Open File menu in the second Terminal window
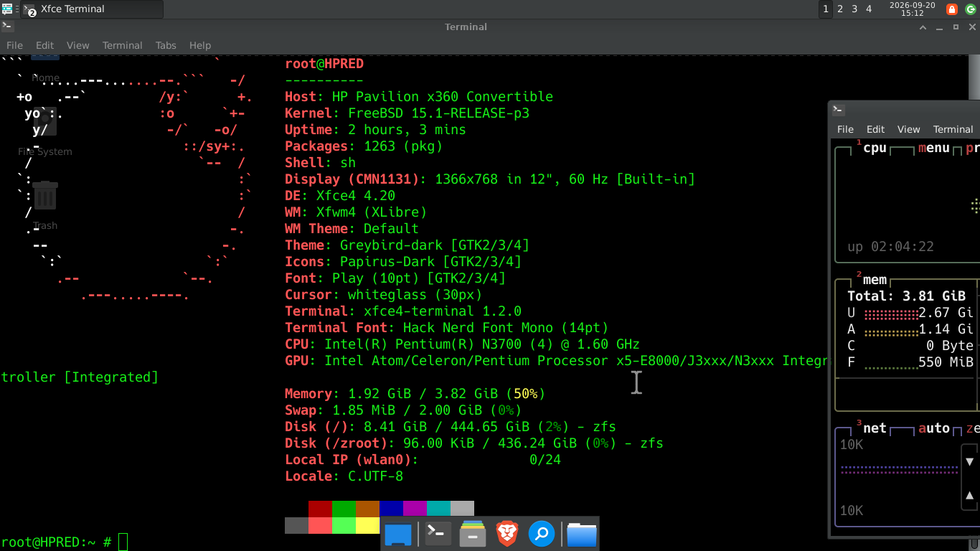Image resolution: width=980 pixels, height=551 pixels. 845,129
